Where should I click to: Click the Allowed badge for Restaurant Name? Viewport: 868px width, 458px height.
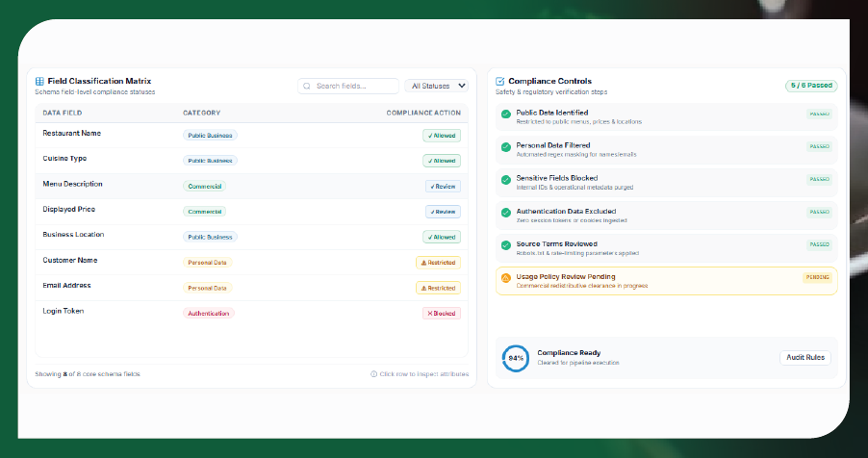click(442, 136)
